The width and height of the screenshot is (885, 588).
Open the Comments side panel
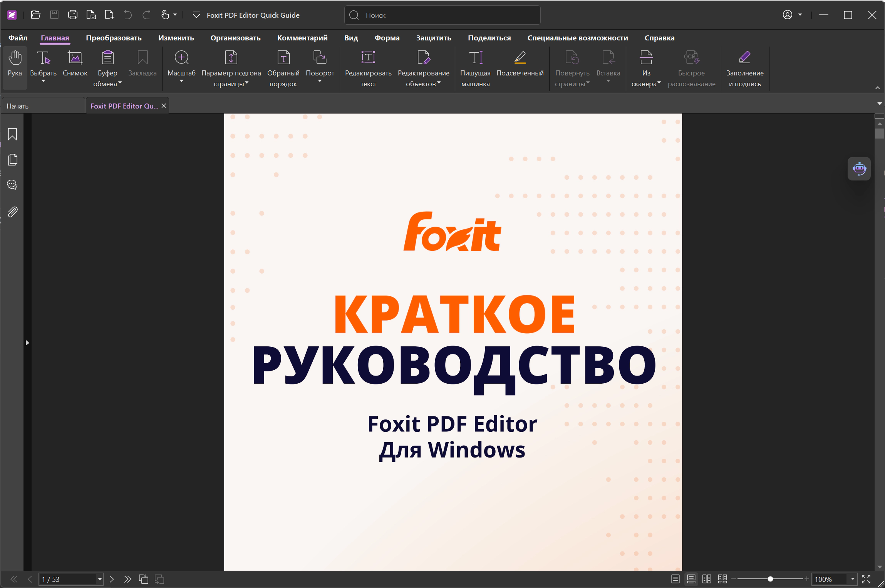point(12,185)
